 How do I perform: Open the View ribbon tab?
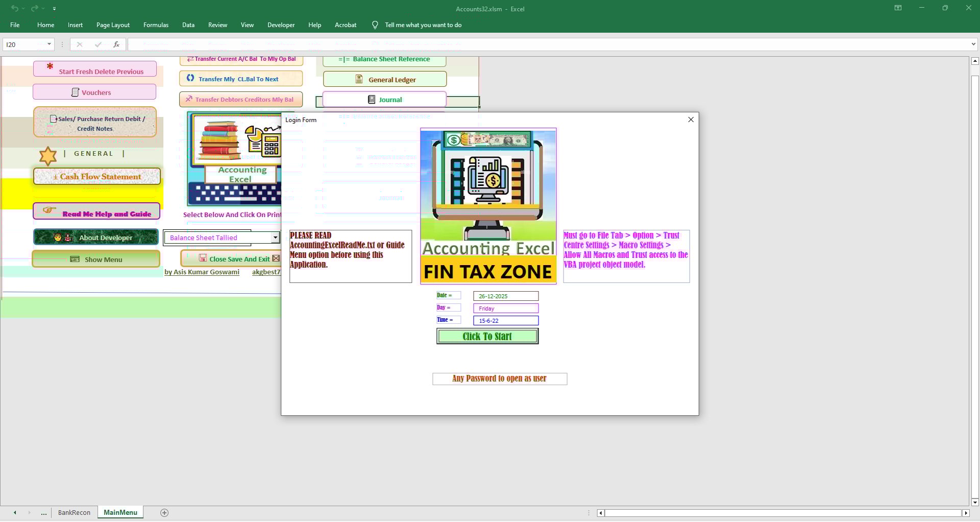pos(247,25)
